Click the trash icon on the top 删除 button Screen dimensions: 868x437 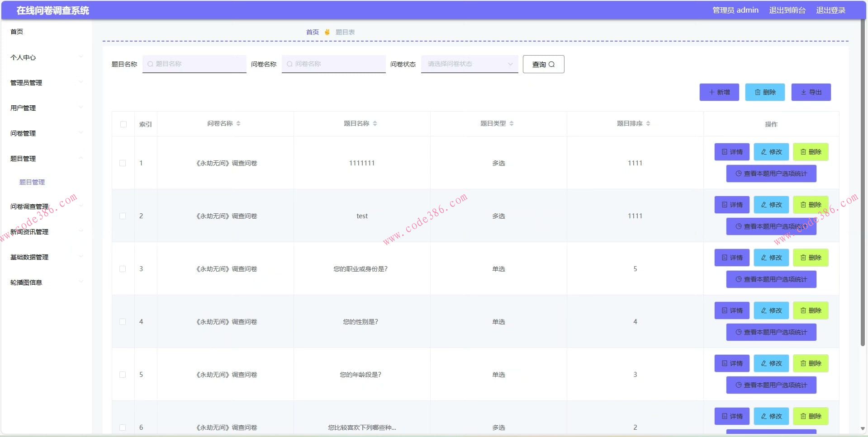pyautogui.click(x=757, y=92)
